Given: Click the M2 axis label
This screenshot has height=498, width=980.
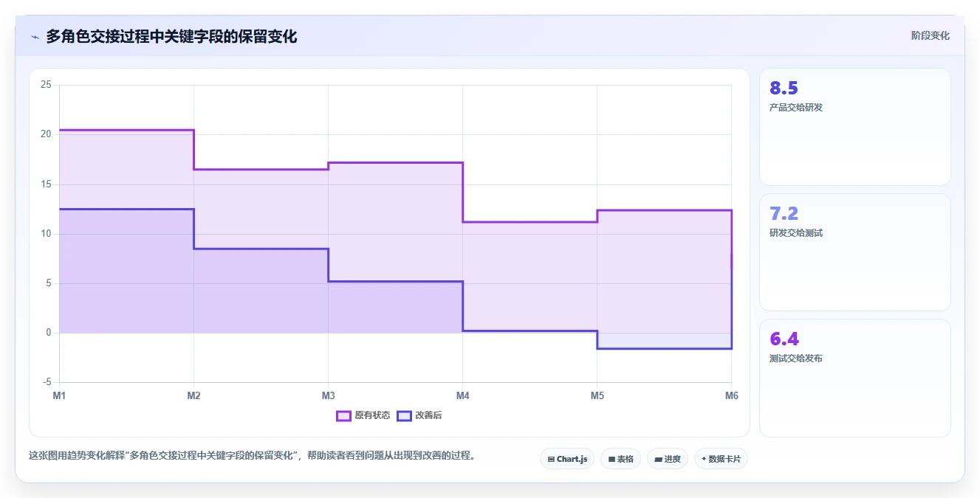Looking at the screenshot, I should click(x=193, y=396).
